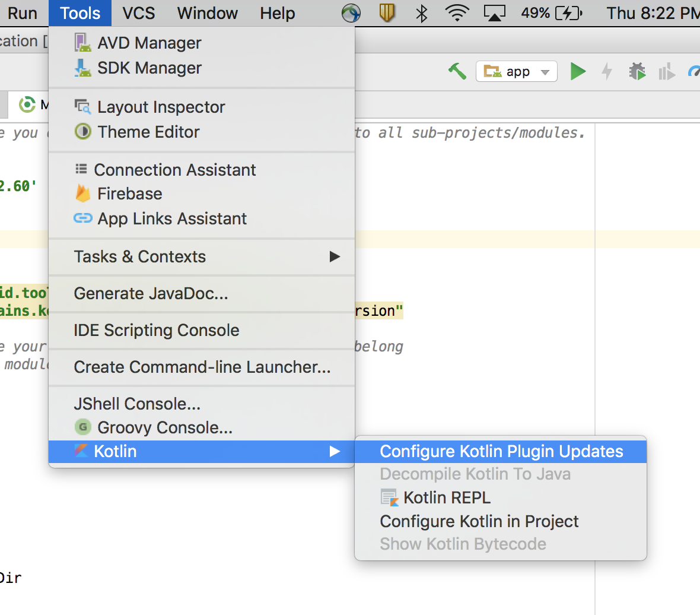
Task: Open the Window menu
Action: point(208,14)
